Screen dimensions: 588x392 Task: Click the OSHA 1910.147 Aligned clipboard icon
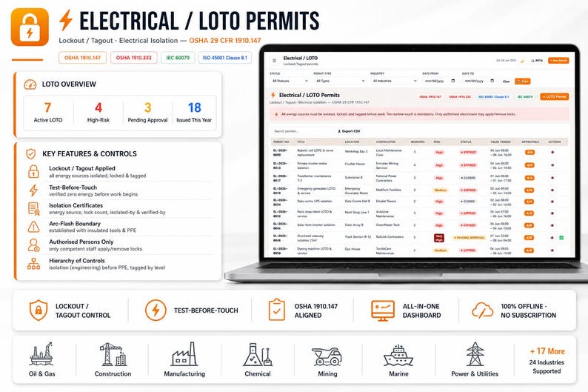(277, 310)
